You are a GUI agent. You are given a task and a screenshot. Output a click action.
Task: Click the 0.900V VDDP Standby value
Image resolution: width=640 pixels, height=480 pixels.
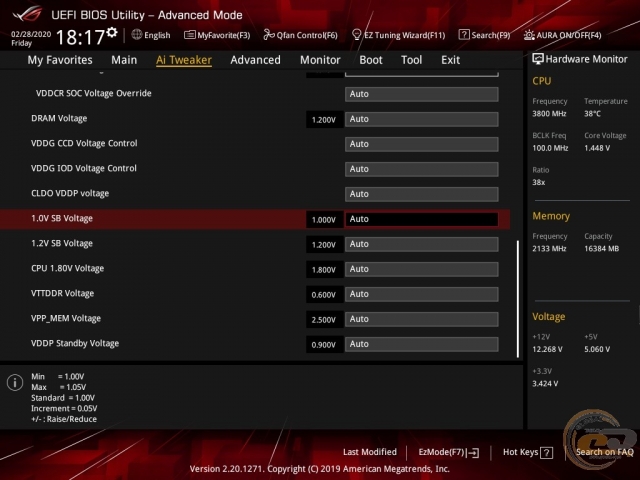[x=324, y=345]
